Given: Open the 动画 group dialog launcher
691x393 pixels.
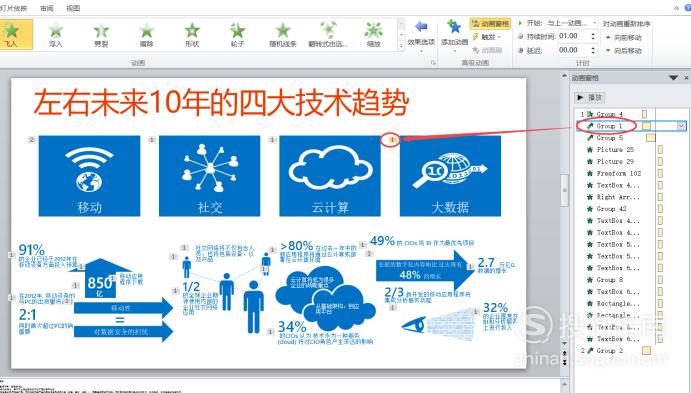Looking at the screenshot, I should (433, 63).
